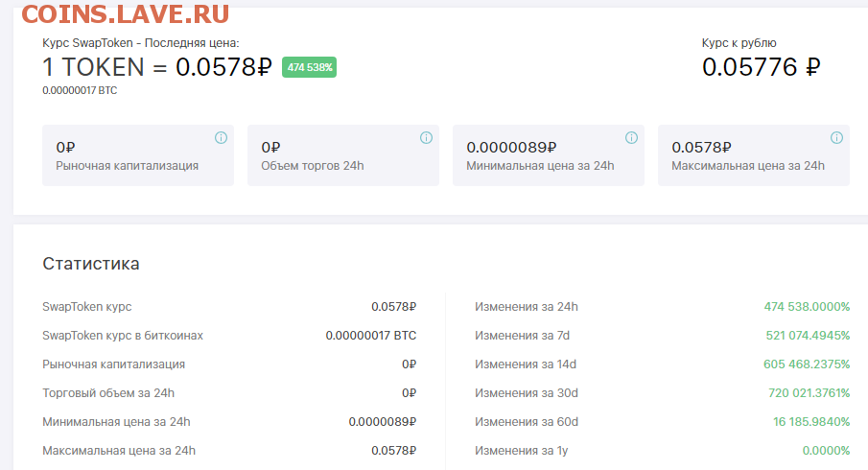Click the SwapToken курс row label
Screen dimensions: 868x470
click(x=87, y=307)
